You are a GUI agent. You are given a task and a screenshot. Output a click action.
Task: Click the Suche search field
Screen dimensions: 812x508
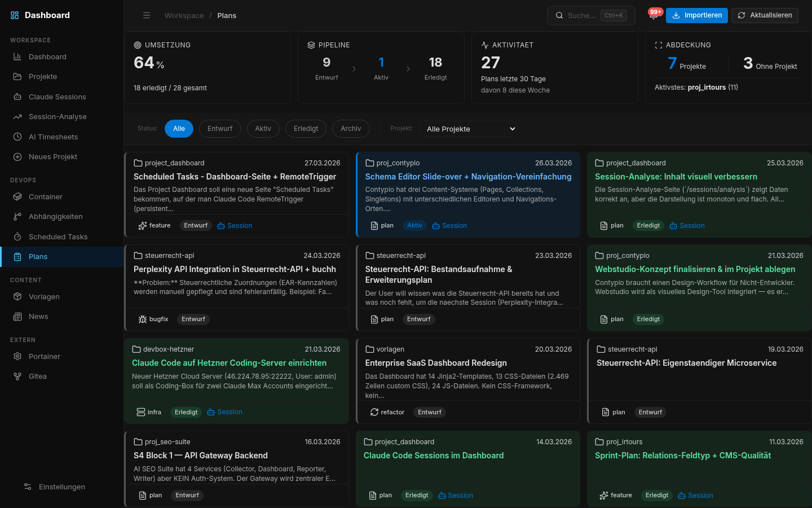[x=586, y=15]
